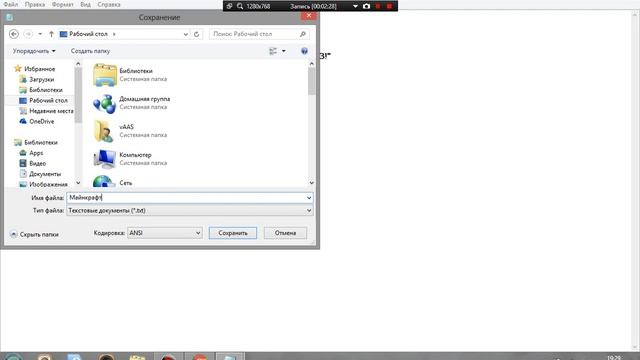The height and width of the screenshot is (360, 640).
Task: Select the vAAS user folder icon
Action: [x=103, y=131]
